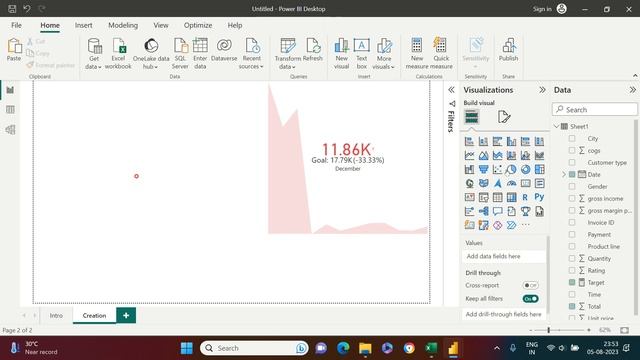Screen dimensions: 640x360
Task: Import an Excel workbook
Action: (118, 53)
